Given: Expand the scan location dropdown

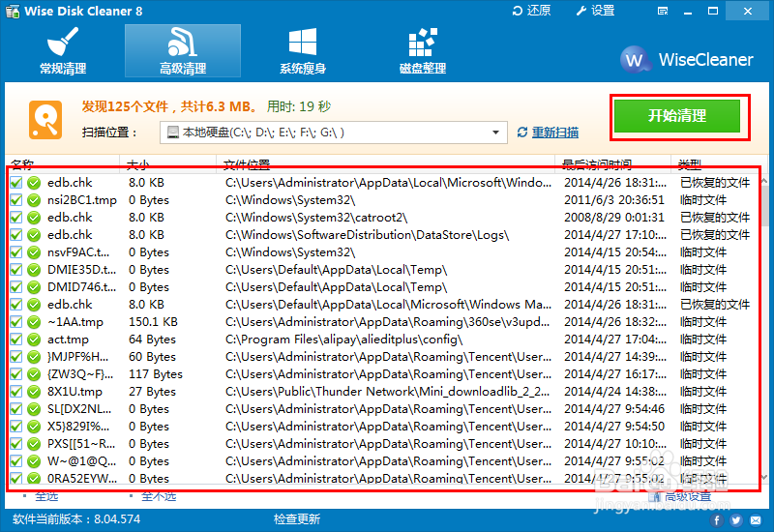Looking at the screenshot, I should 495,133.
